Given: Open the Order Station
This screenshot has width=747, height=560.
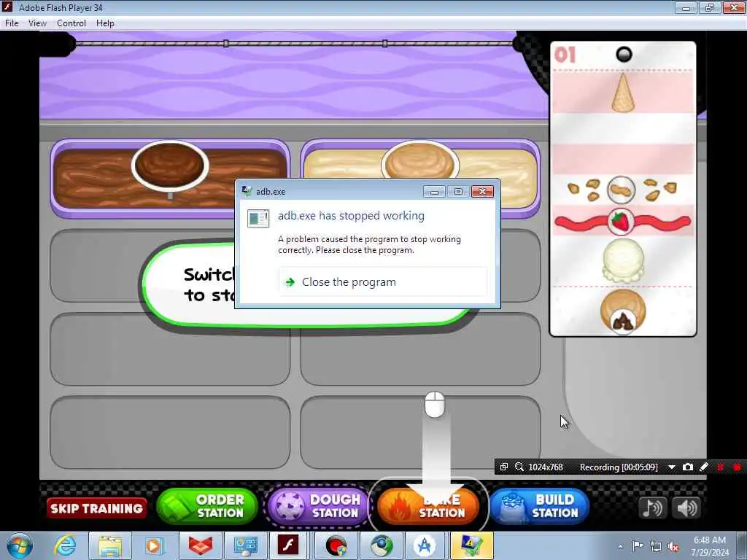Looking at the screenshot, I should (x=207, y=506).
